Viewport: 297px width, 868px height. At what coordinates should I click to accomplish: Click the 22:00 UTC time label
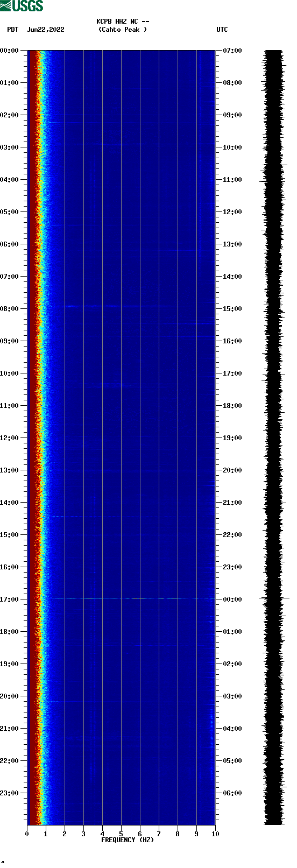(x=232, y=535)
